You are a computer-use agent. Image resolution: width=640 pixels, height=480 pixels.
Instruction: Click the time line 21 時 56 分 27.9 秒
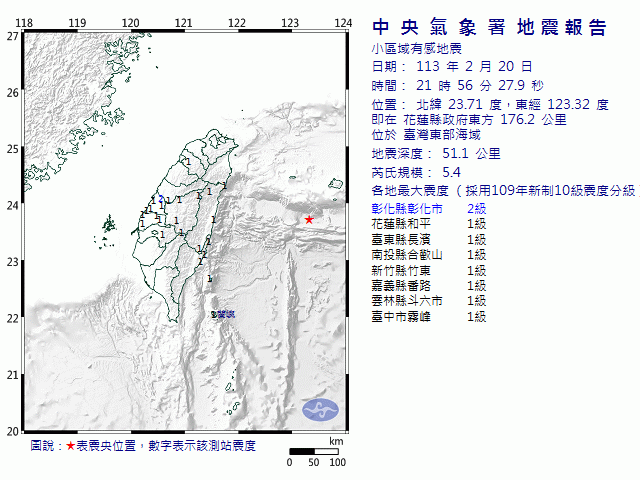[458, 85]
